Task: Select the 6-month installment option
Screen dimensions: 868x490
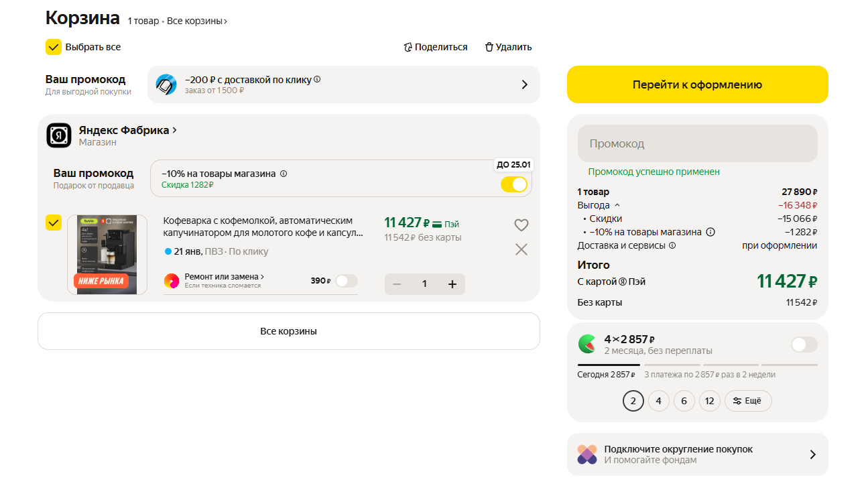Action: (x=684, y=401)
